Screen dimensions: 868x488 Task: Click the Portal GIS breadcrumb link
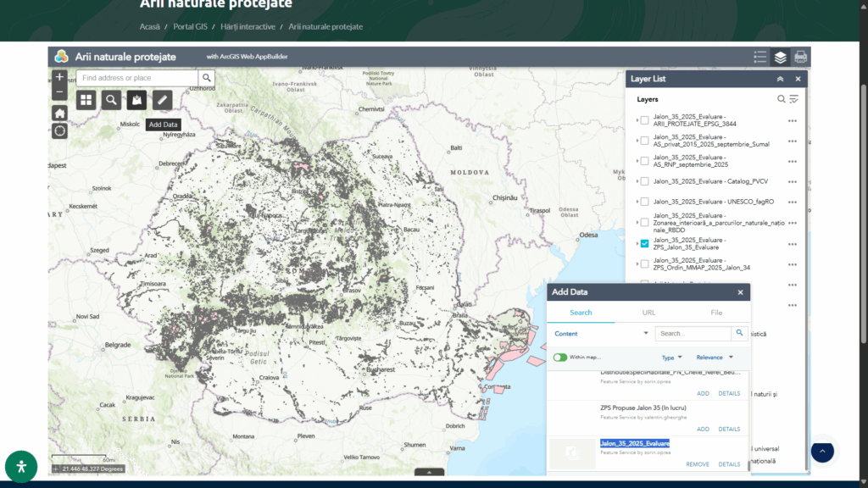coord(192,26)
